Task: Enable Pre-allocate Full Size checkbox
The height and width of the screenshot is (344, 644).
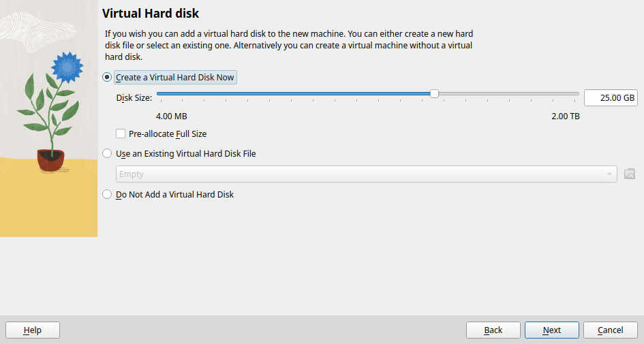Action: pyautogui.click(x=121, y=134)
